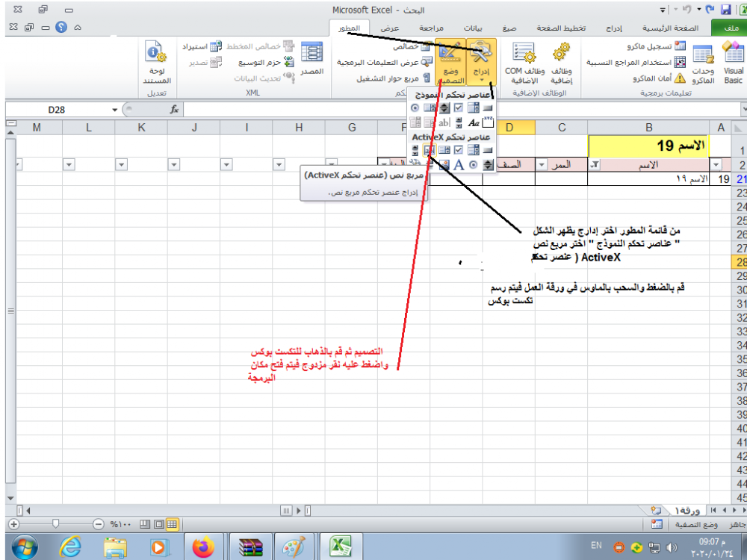Select Form Controls Scroll Bar icon
Screen dimensions: 747x560
(x=459, y=122)
